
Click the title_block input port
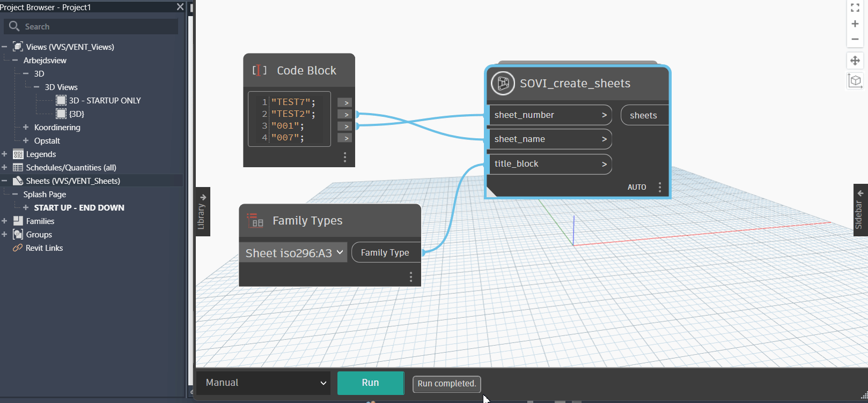coord(550,164)
